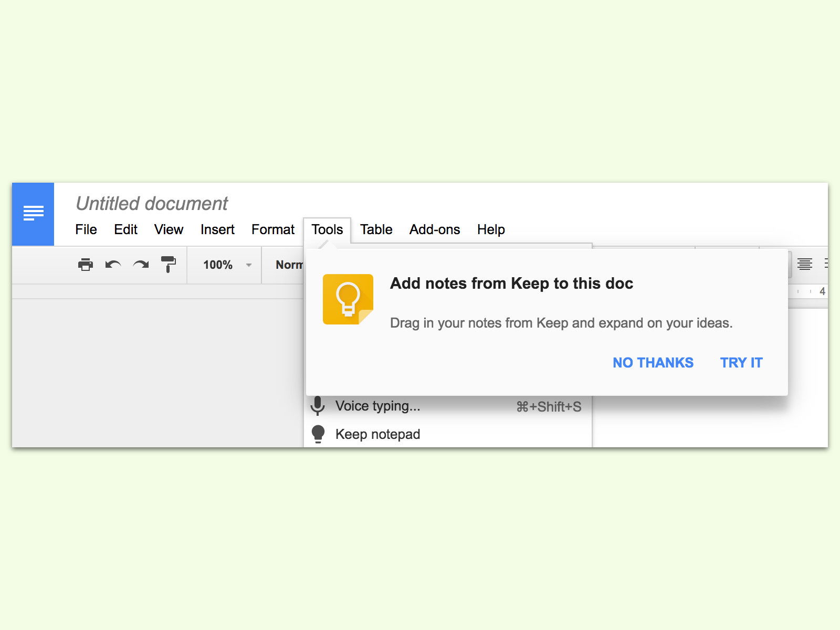Click TRY IT in the Keep popup

[x=741, y=363]
